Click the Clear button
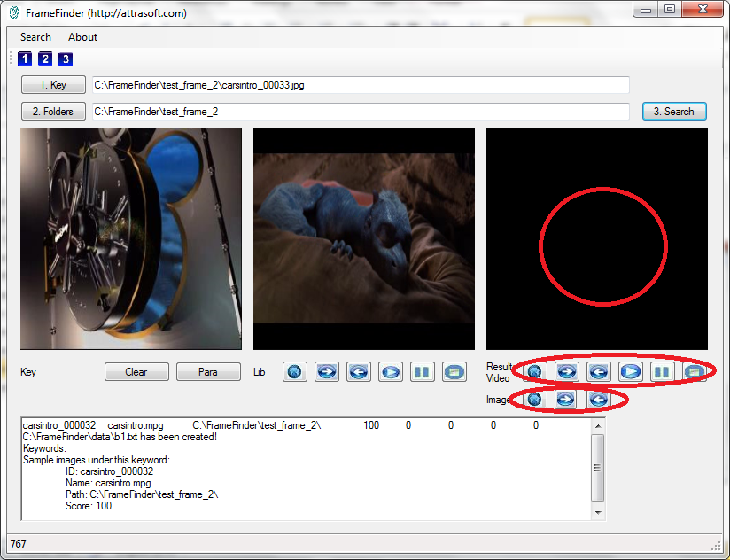This screenshot has height=560, width=730. click(136, 372)
